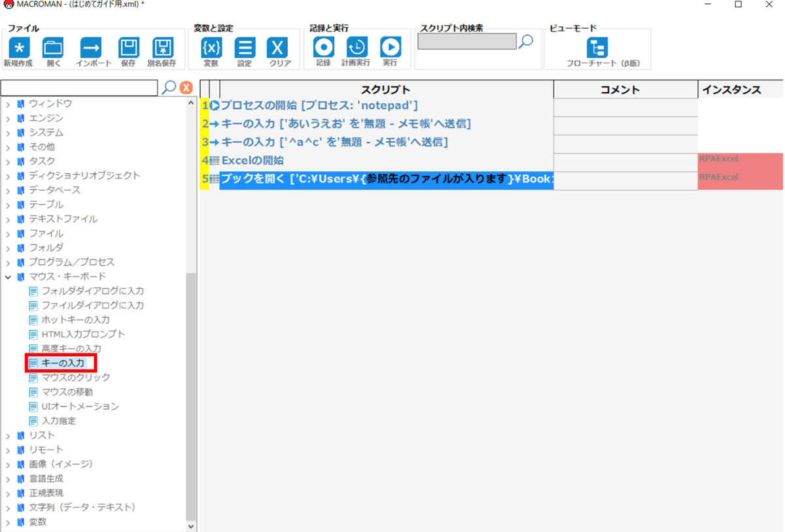
Task: Run the script with 実行 play icon
Action: point(391,47)
